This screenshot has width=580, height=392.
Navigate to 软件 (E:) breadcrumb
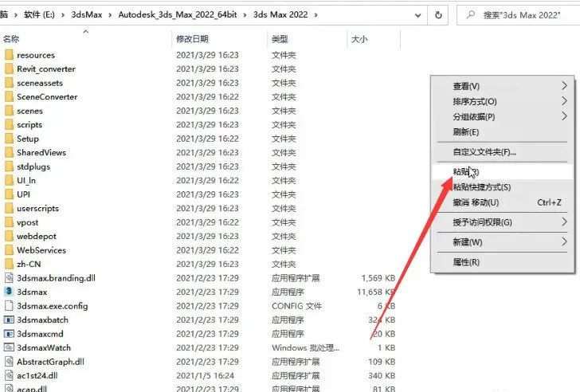tap(39, 15)
